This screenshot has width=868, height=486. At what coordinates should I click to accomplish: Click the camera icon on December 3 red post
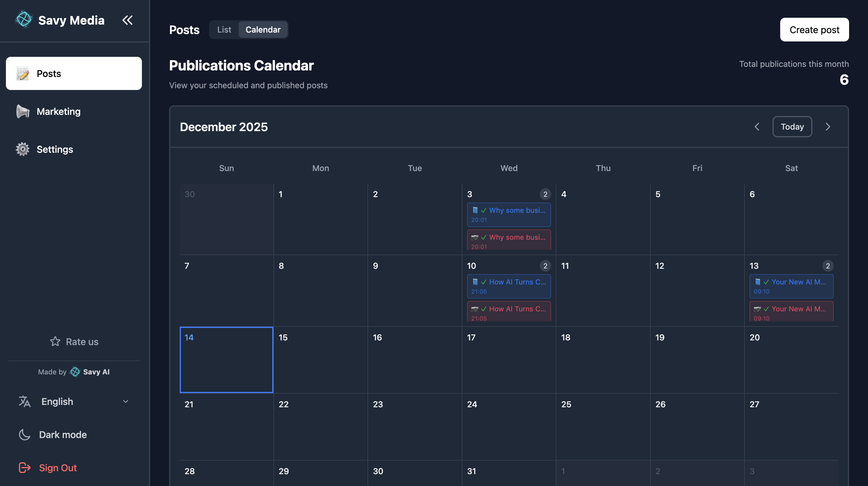[475, 237]
